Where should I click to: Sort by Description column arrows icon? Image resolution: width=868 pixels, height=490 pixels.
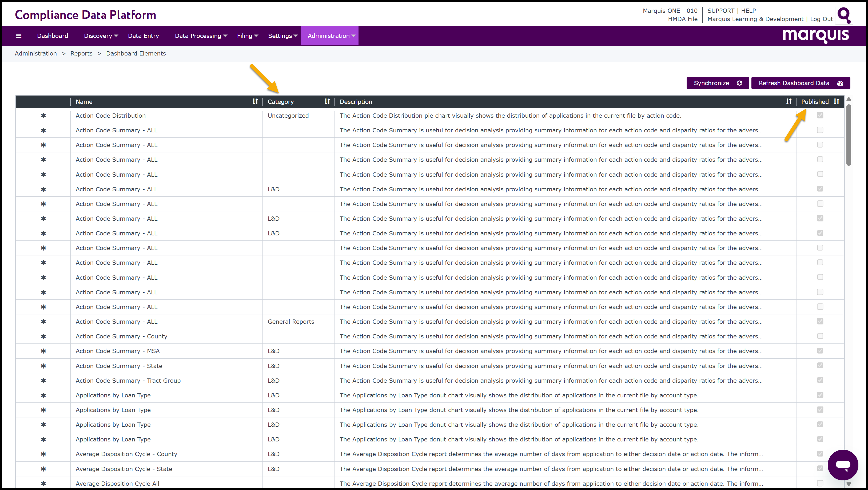click(789, 101)
